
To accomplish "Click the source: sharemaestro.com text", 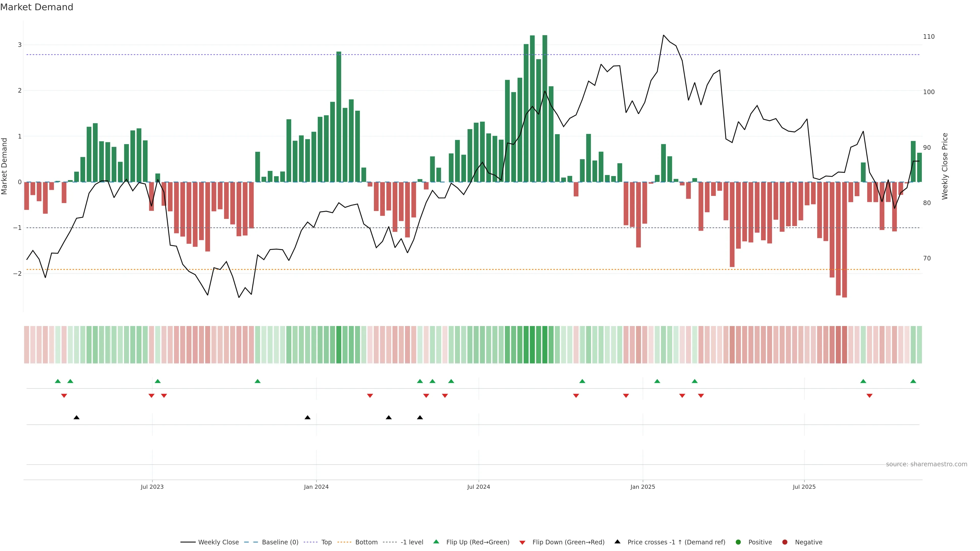I will (x=926, y=464).
